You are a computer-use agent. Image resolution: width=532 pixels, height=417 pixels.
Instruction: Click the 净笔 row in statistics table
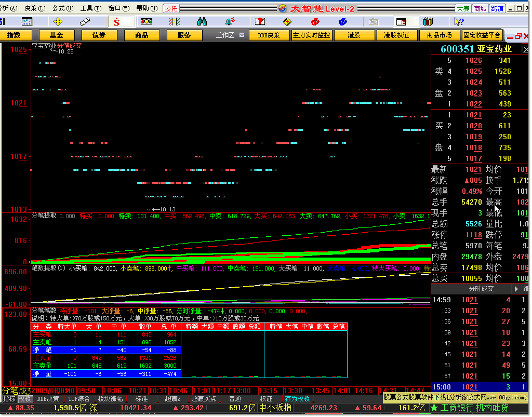pyautogui.click(x=106, y=350)
